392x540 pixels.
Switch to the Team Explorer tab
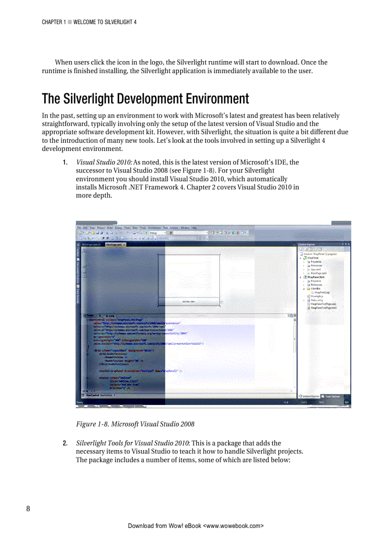332,396
